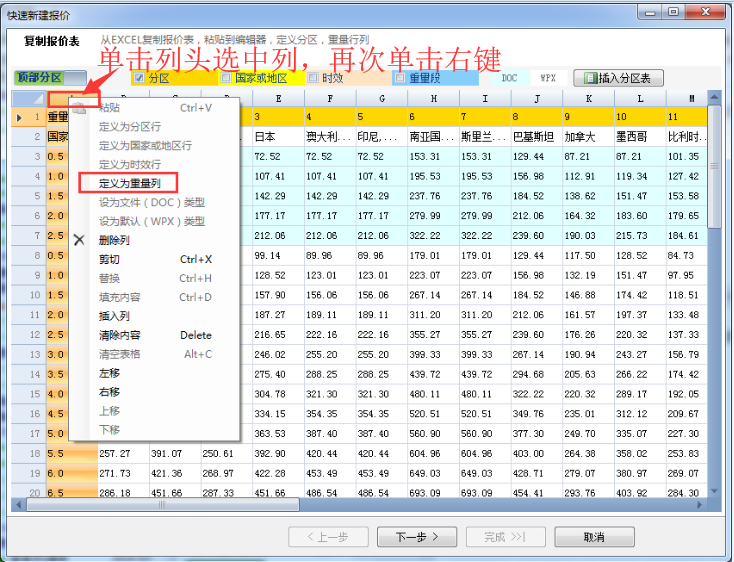Click the horizontal scrollbar right arrow

click(x=700, y=505)
